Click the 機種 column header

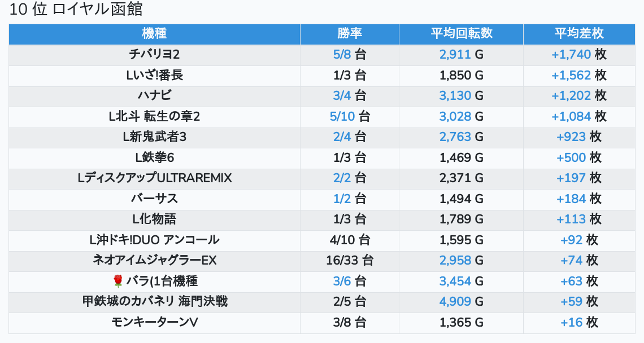pos(154,34)
